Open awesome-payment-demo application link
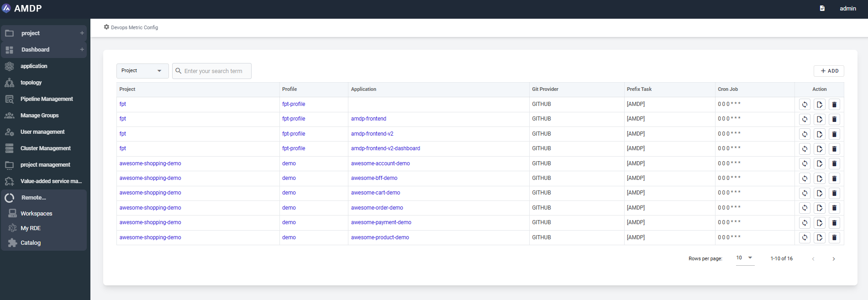 (x=381, y=222)
